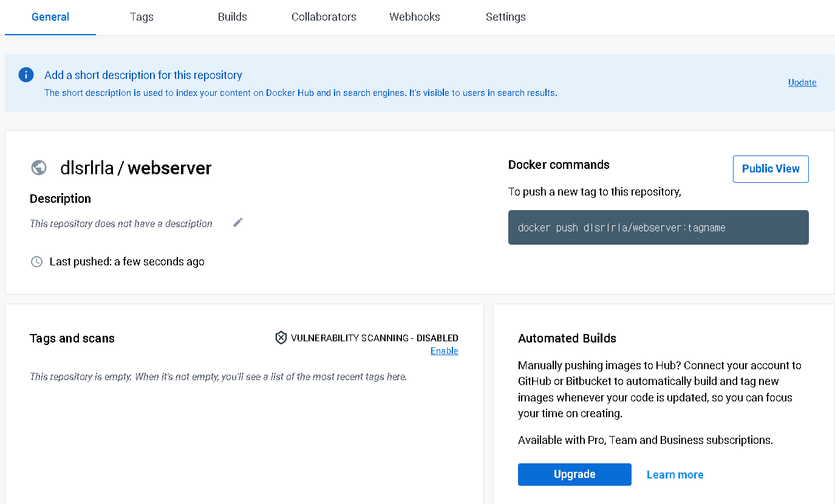Screen dimensions: 835x504
Task: Select the Webhooks tab
Action: (x=415, y=17)
